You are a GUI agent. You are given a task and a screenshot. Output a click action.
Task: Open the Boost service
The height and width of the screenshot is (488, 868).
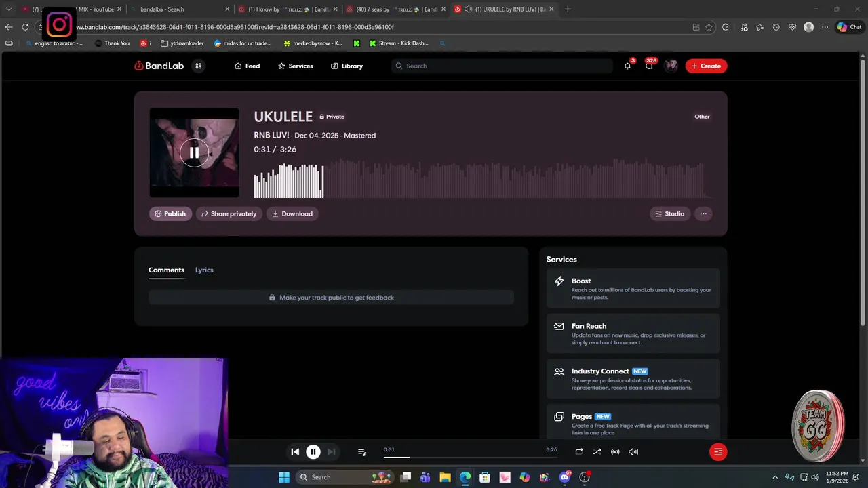pos(633,289)
